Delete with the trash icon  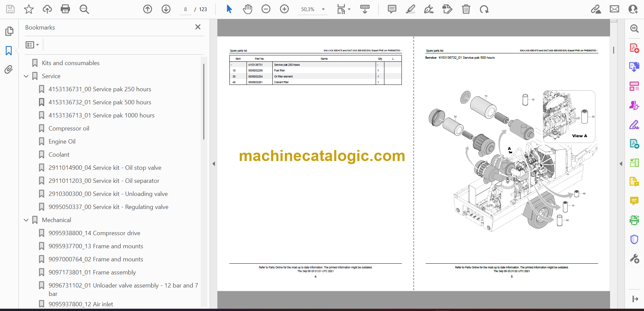(x=466, y=9)
